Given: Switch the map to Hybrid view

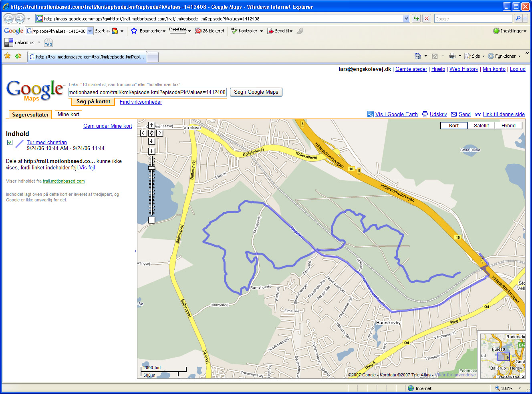Looking at the screenshot, I should click(508, 125).
